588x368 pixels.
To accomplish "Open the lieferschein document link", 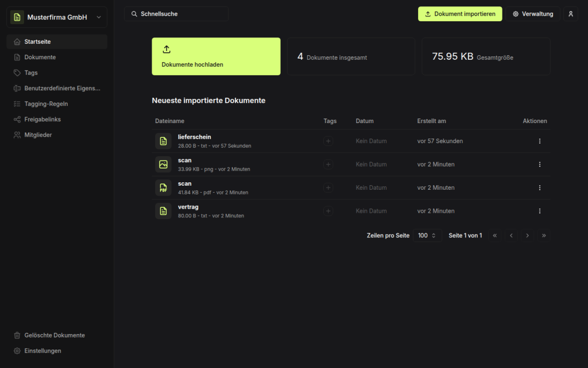I will 194,137.
